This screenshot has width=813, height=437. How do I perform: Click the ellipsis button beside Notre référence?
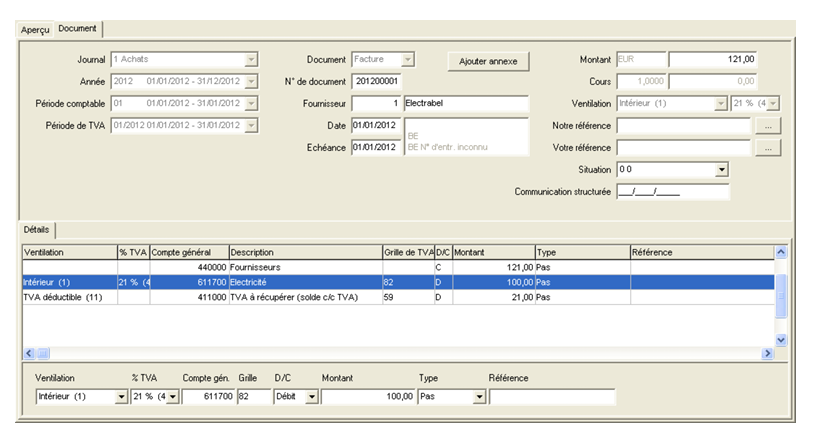768,126
